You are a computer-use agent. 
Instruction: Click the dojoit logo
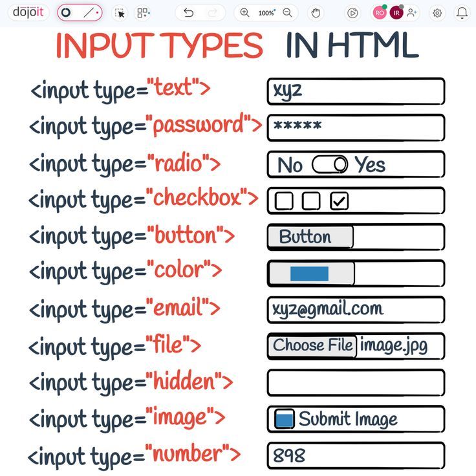[x=28, y=12]
